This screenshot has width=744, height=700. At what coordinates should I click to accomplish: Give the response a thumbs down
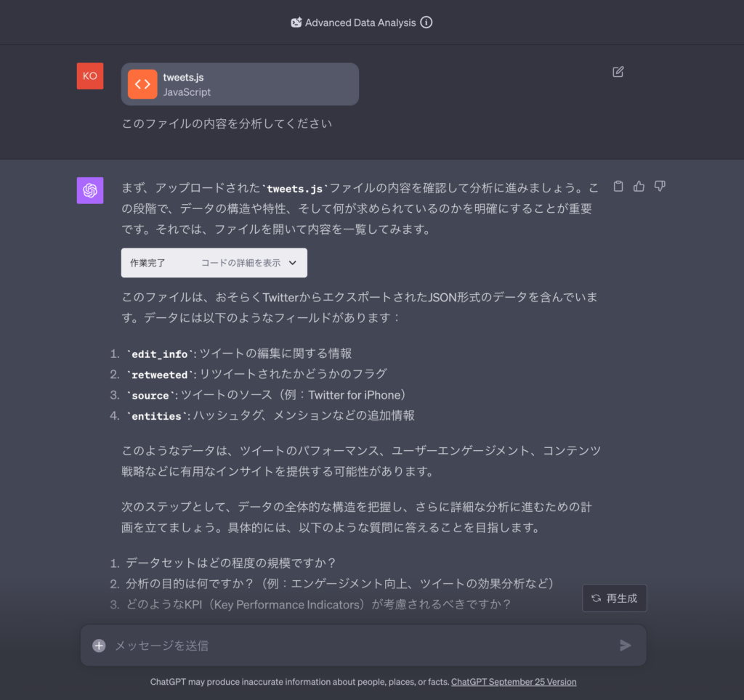click(x=660, y=187)
